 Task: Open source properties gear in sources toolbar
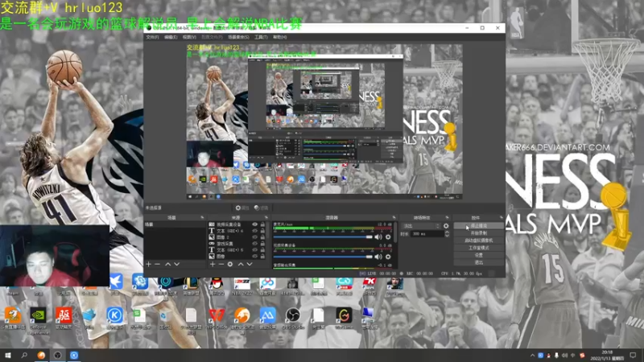point(230,264)
